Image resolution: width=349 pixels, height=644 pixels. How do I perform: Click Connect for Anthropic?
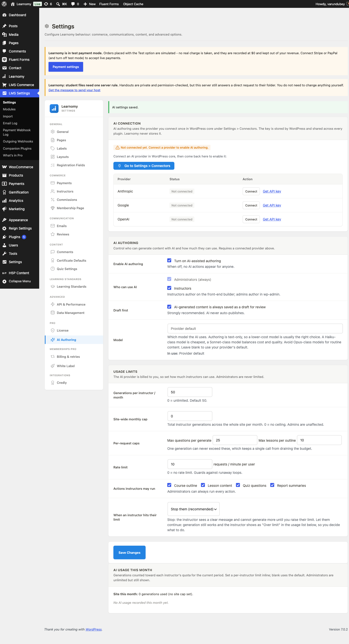(x=251, y=191)
